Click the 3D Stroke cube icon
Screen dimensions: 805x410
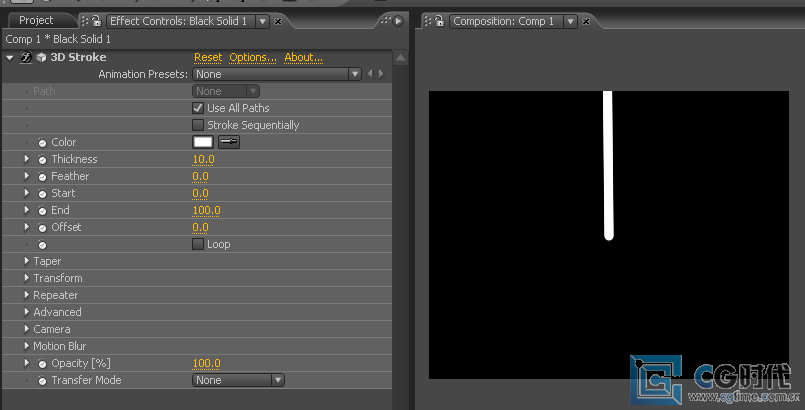[41, 57]
